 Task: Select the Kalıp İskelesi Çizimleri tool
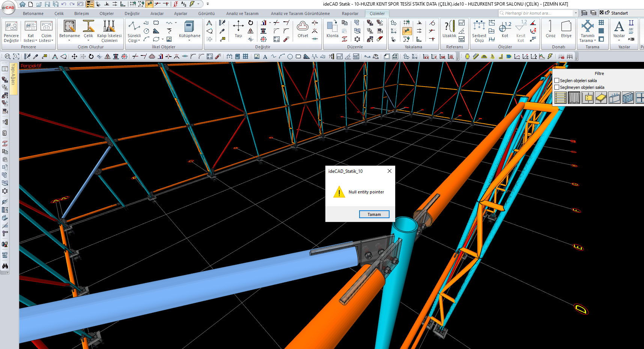(x=109, y=31)
